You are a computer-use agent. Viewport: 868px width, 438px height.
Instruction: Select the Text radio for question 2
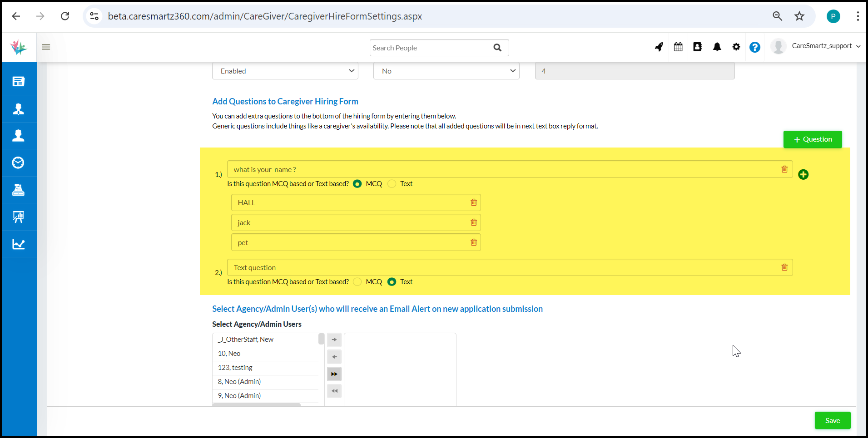coord(392,282)
